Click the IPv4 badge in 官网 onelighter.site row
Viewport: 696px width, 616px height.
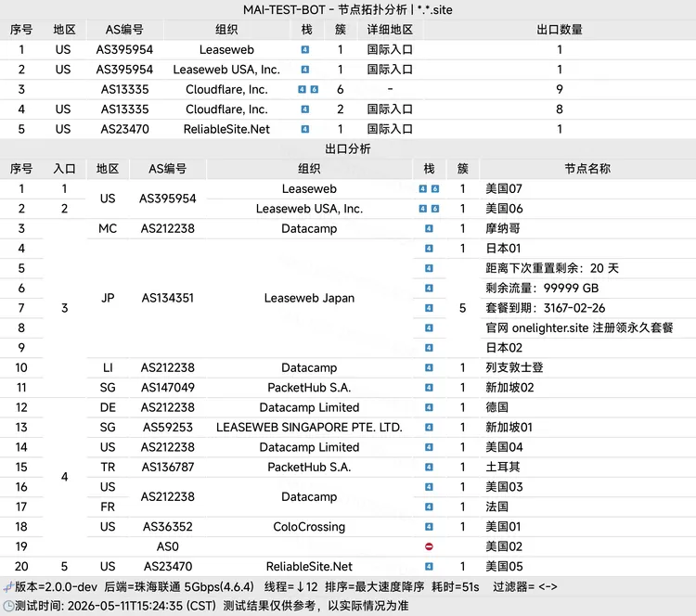coord(429,328)
